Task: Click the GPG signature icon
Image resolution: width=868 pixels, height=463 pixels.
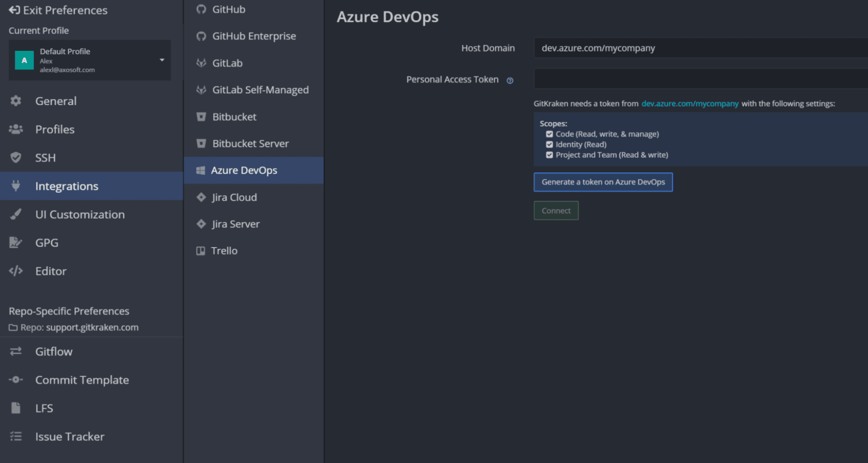Action: tap(16, 243)
